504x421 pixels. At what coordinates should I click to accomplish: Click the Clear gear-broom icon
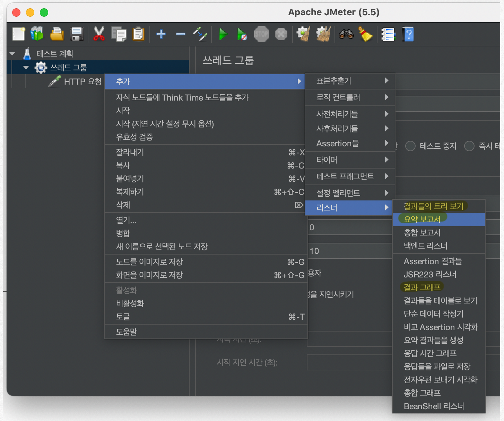point(303,34)
